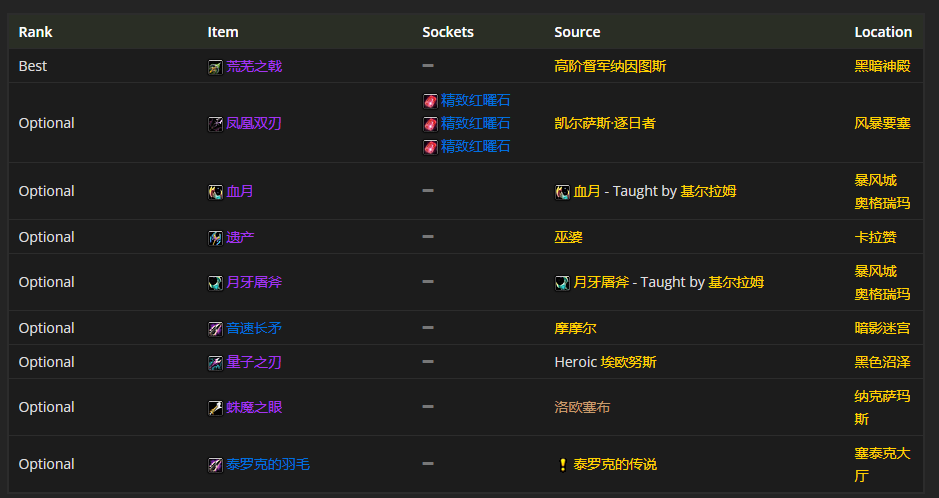Open the 凯尔萨斯·逐日者 boss link
The width and height of the screenshot is (939, 498).
604,123
